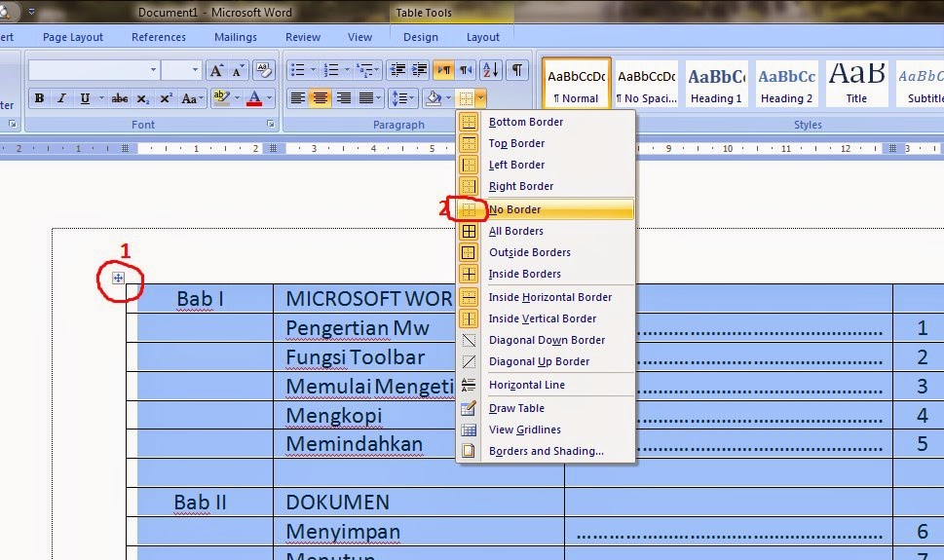The image size is (944, 560).
Task: Choose Left Border from menu
Action: coord(546,165)
